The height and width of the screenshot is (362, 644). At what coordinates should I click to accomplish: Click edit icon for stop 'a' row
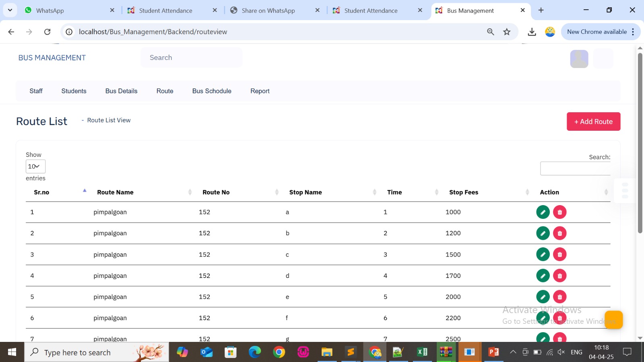point(543,212)
